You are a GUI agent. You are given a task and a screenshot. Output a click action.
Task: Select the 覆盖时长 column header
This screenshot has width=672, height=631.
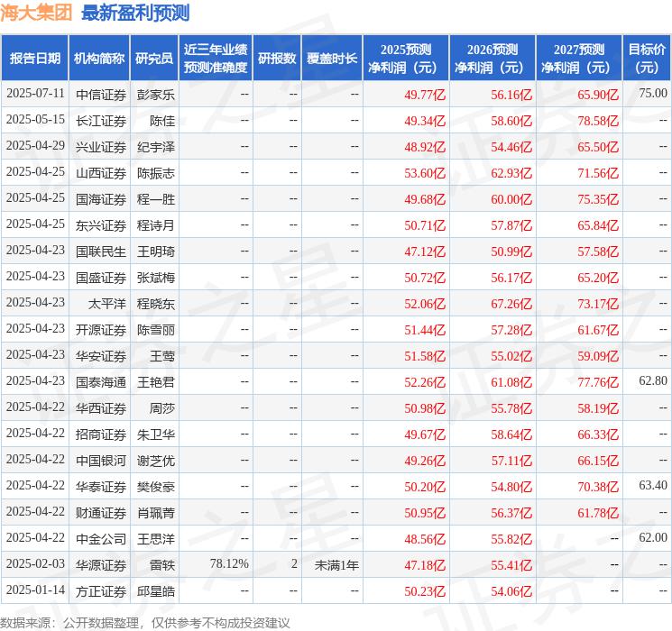pyautogui.click(x=332, y=59)
